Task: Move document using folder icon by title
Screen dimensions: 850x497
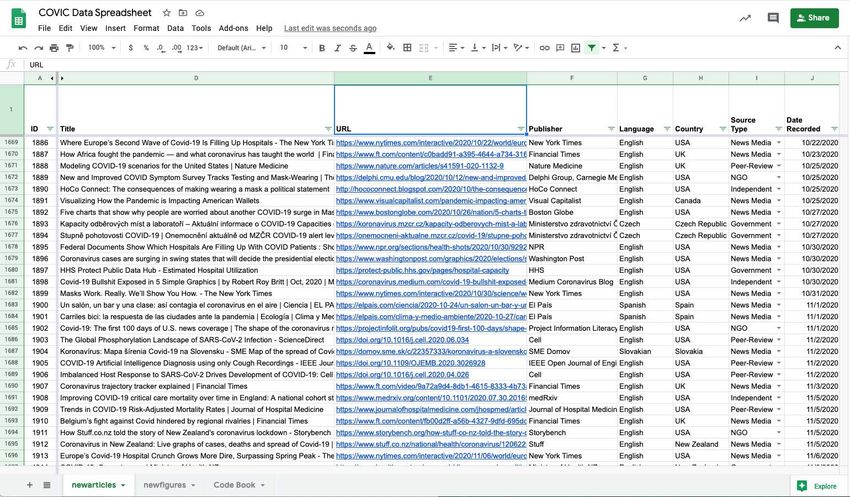Action: 183,12
